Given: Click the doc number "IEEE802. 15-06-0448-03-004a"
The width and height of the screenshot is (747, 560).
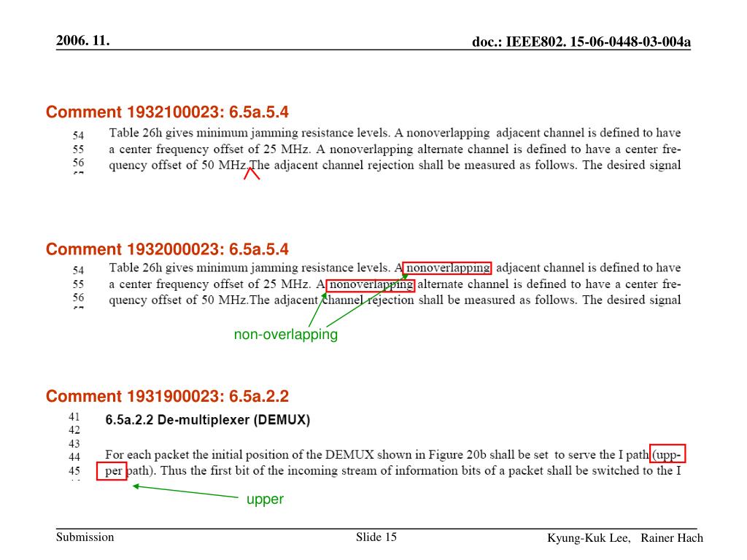Looking at the screenshot, I should (x=598, y=42).
